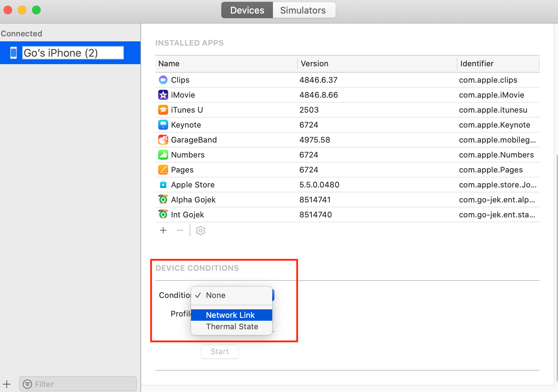This screenshot has height=392, width=558.
Task: Click version 4846.6.37 cell
Action: point(319,80)
